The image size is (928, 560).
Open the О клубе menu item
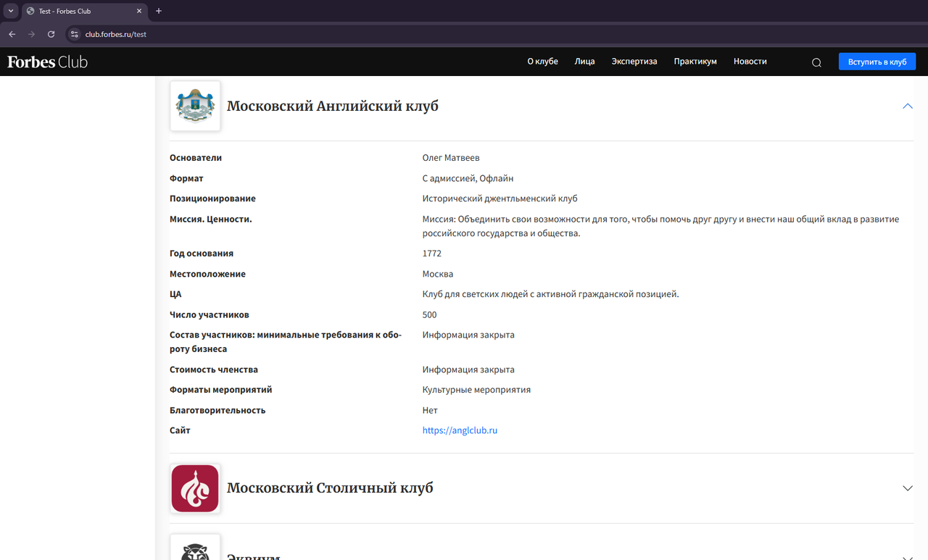(x=542, y=62)
